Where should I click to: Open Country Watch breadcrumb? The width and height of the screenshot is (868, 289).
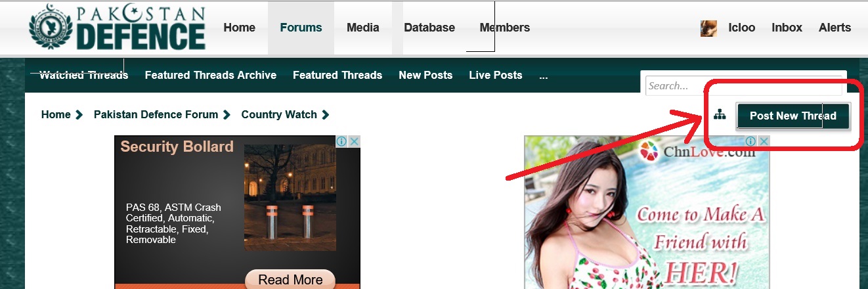[279, 114]
